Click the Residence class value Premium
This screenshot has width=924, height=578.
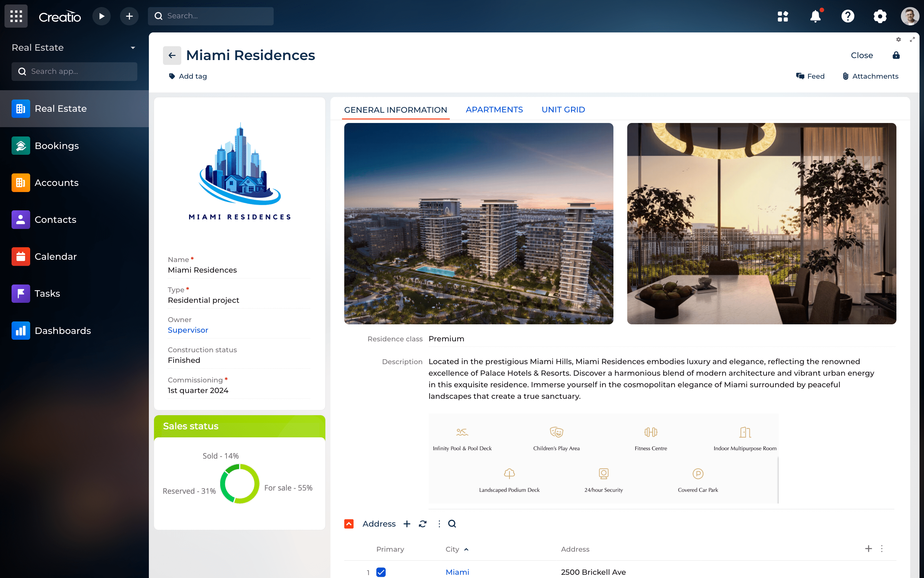[x=446, y=339]
